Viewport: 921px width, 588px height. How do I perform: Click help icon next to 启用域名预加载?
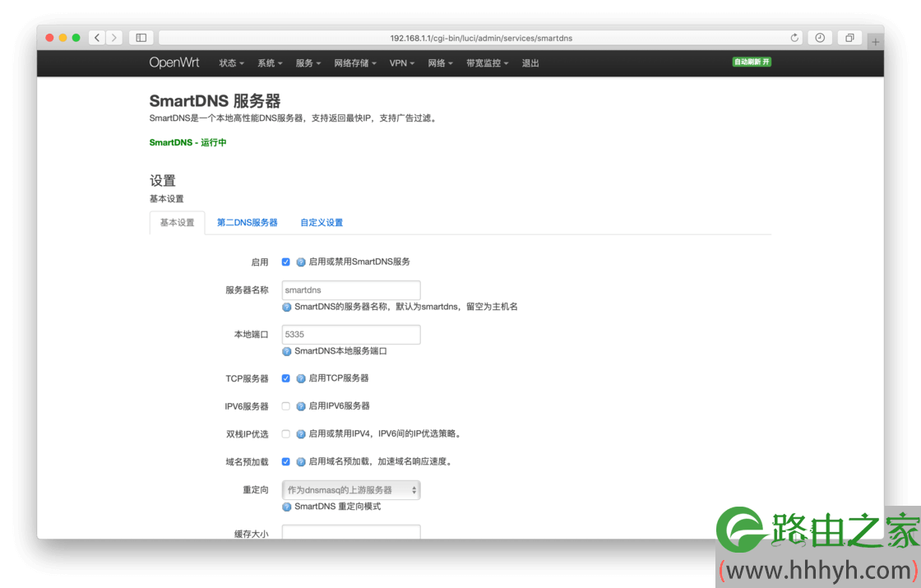click(301, 461)
